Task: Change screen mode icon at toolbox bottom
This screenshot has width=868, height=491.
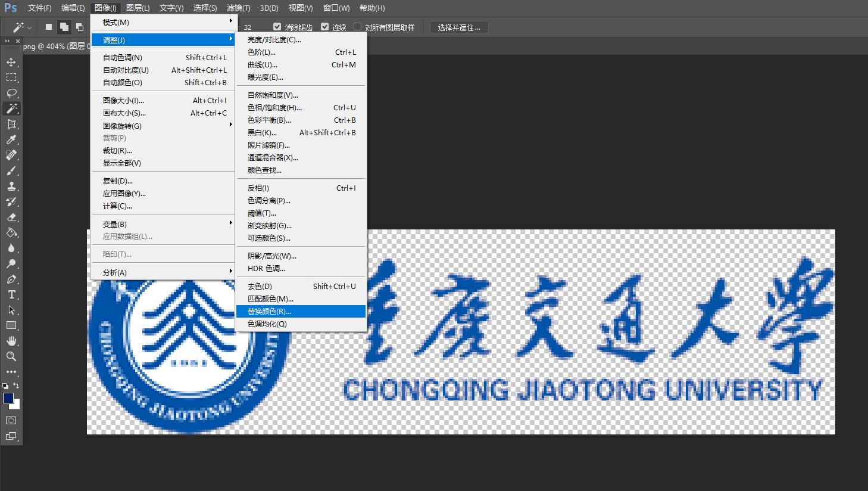Action: [11, 436]
